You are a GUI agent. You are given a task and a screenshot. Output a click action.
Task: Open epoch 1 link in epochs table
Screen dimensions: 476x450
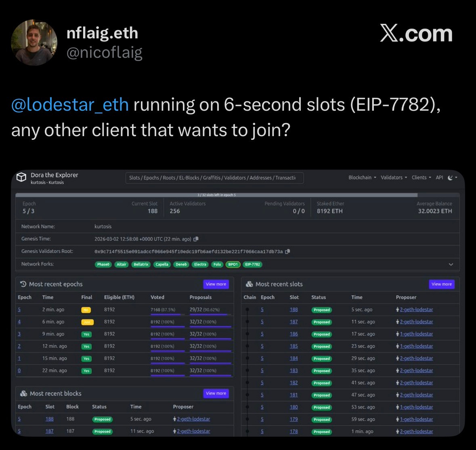pos(19,358)
